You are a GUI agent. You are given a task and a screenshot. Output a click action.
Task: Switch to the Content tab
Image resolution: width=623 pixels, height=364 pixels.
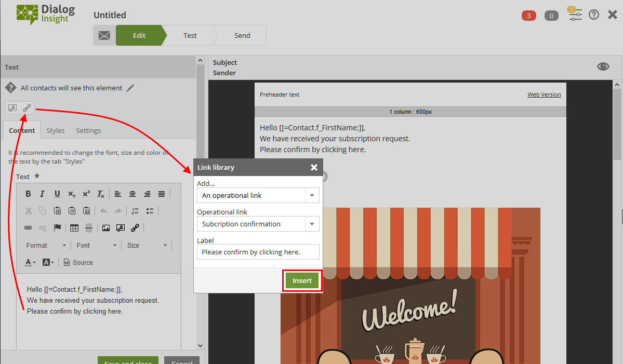pos(22,130)
